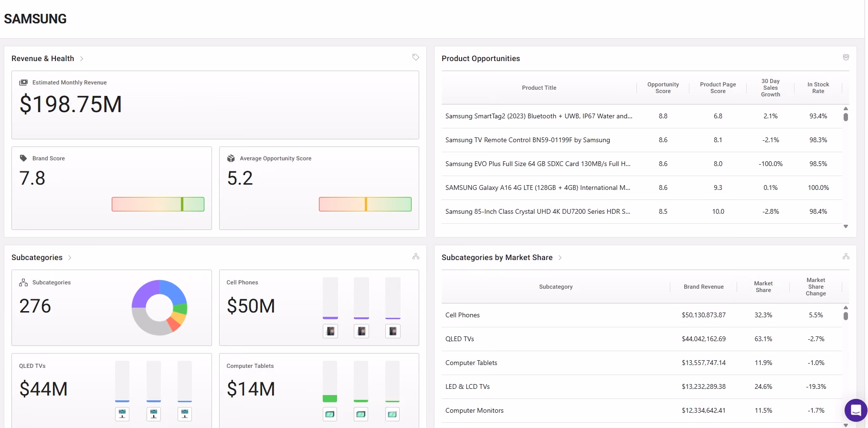Click Brand Score gradient gauge bar
Viewport: 868px width, 428px height.
pos(158,204)
